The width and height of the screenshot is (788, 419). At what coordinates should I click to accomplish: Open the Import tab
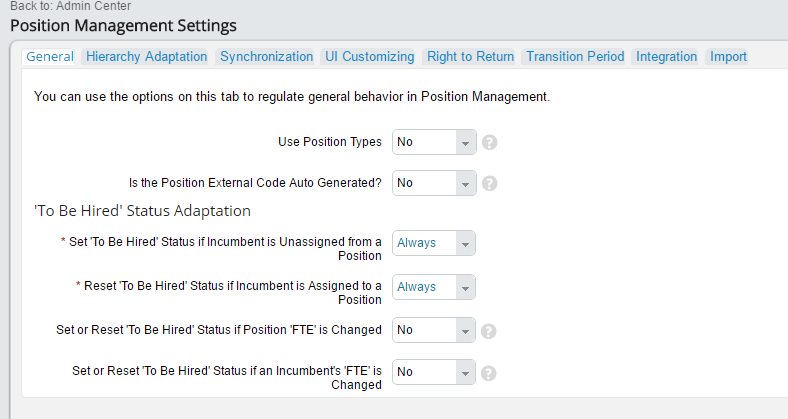[728, 57]
